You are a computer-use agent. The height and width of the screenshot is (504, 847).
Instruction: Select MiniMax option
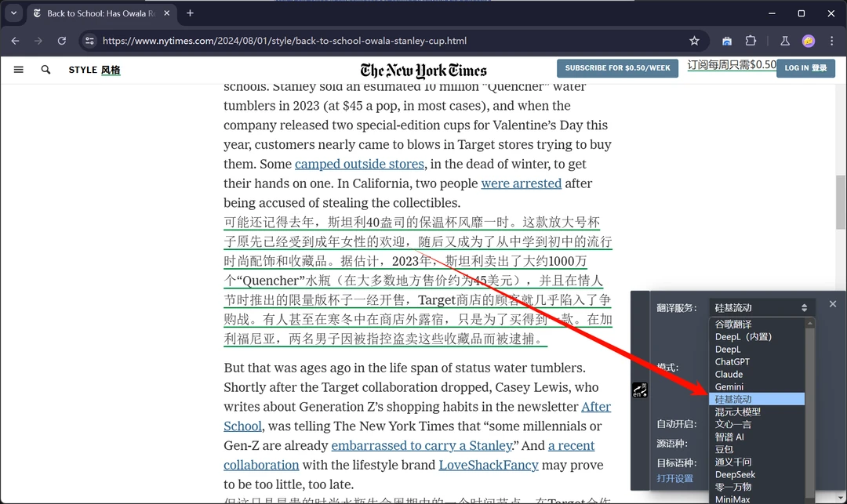coord(757,499)
